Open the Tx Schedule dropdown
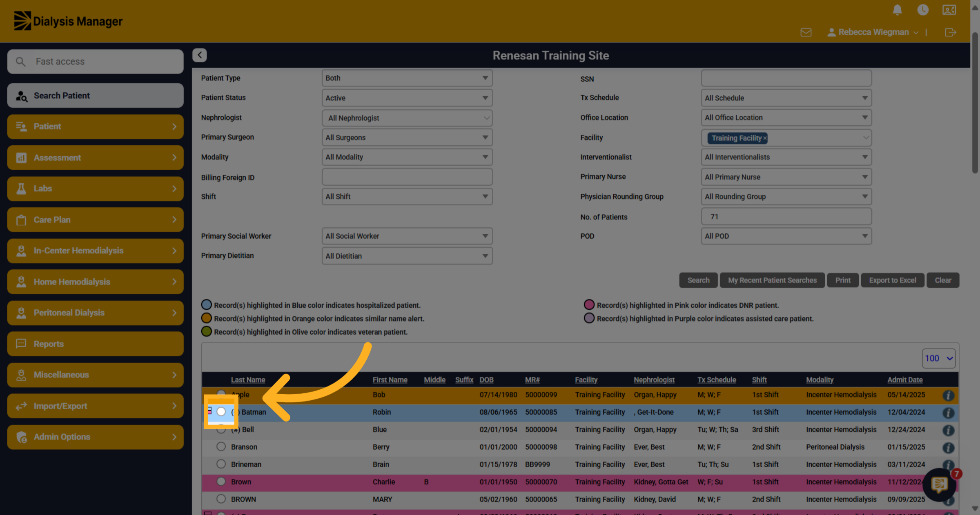 [786, 98]
